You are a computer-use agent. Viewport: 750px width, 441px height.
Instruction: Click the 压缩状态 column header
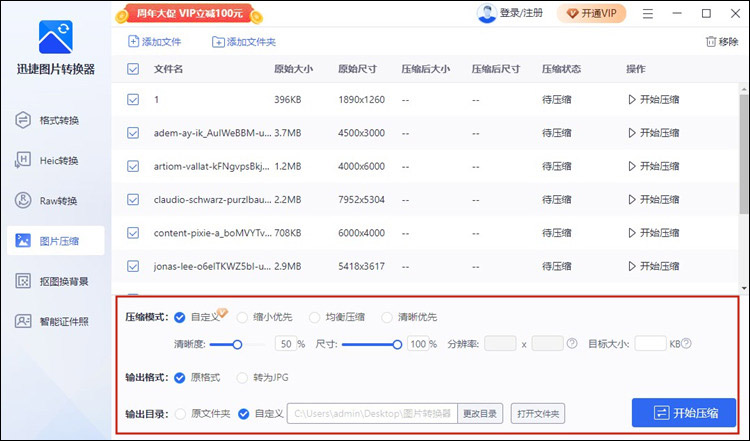pos(561,69)
